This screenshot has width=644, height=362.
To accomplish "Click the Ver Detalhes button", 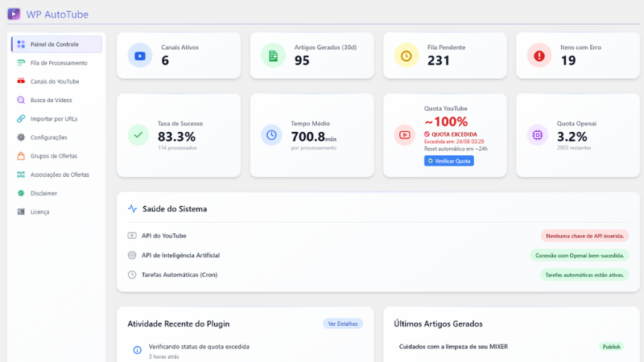I will 343,324.
